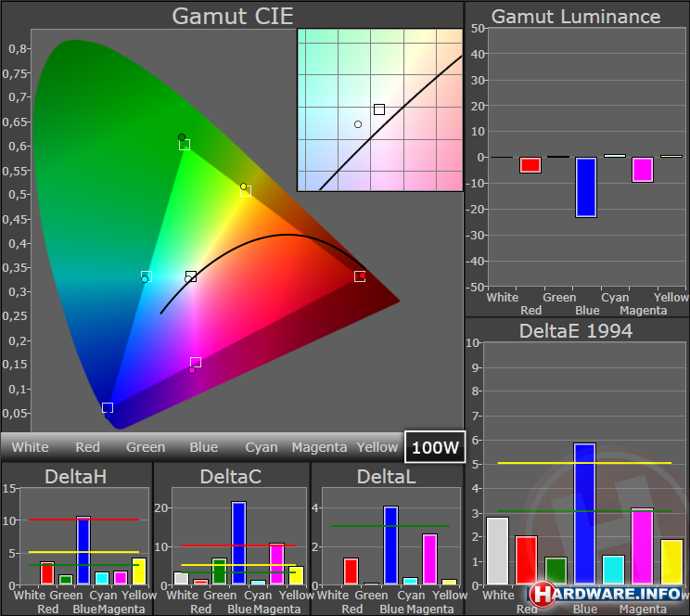Click the measured magenta circle on CIE
The image size is (690, 616).
point(192,370)
